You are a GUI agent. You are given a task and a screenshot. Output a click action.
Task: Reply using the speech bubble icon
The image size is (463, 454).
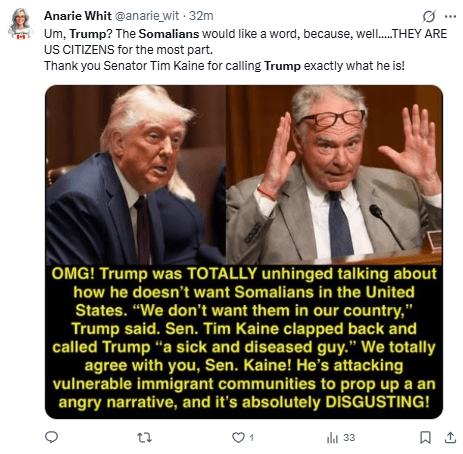click(51, 437)
